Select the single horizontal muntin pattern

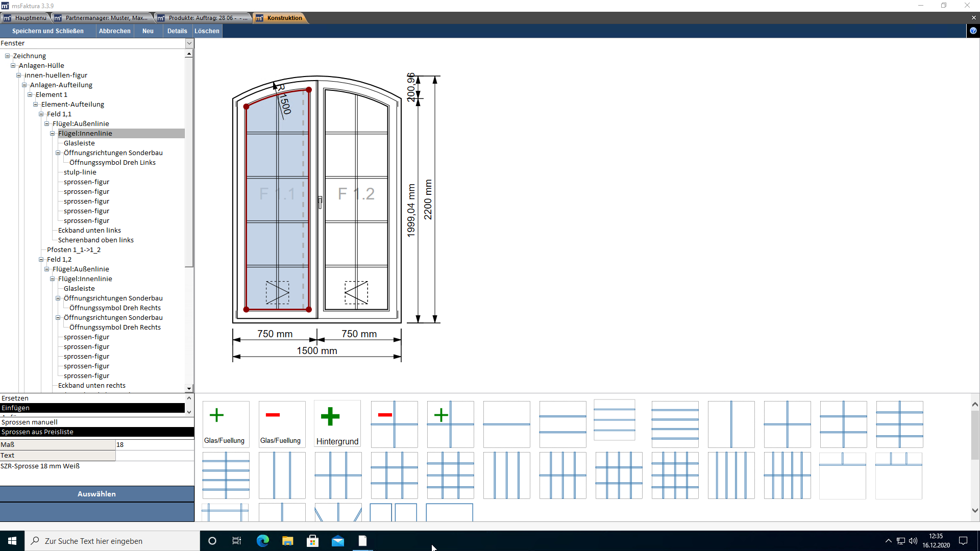506,424
